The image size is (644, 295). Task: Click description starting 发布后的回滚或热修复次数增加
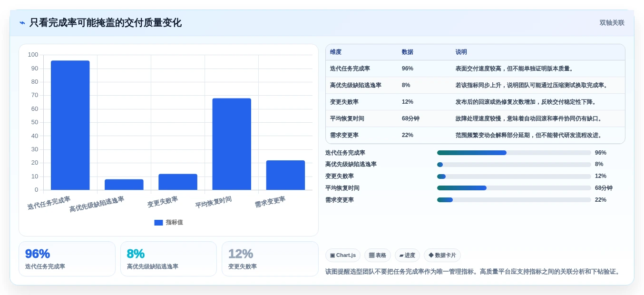(527, 102)
